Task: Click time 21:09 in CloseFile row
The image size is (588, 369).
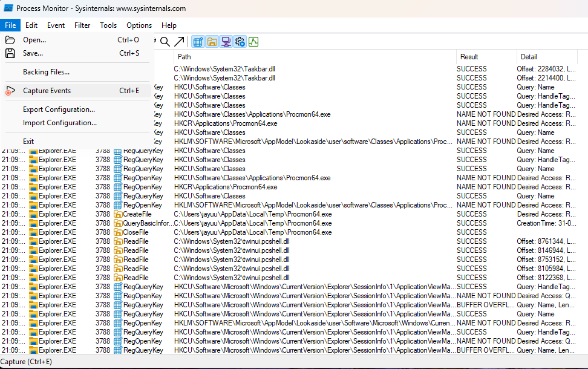Action: 13,232
